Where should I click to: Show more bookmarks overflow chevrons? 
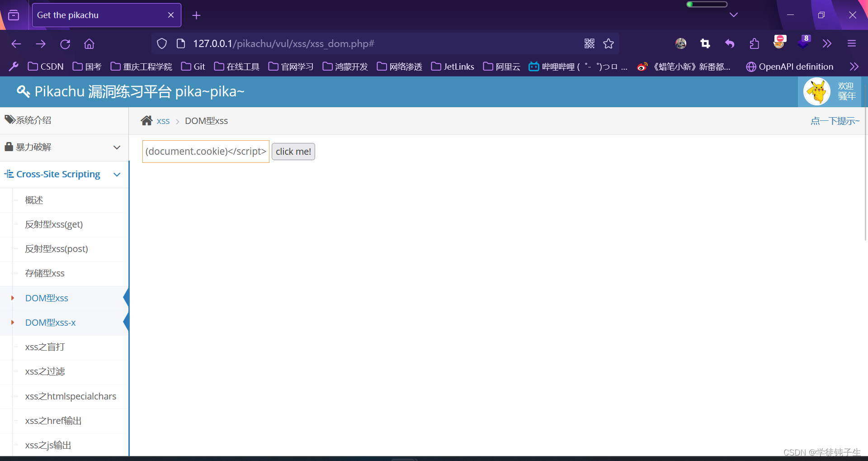coord(854,67)
